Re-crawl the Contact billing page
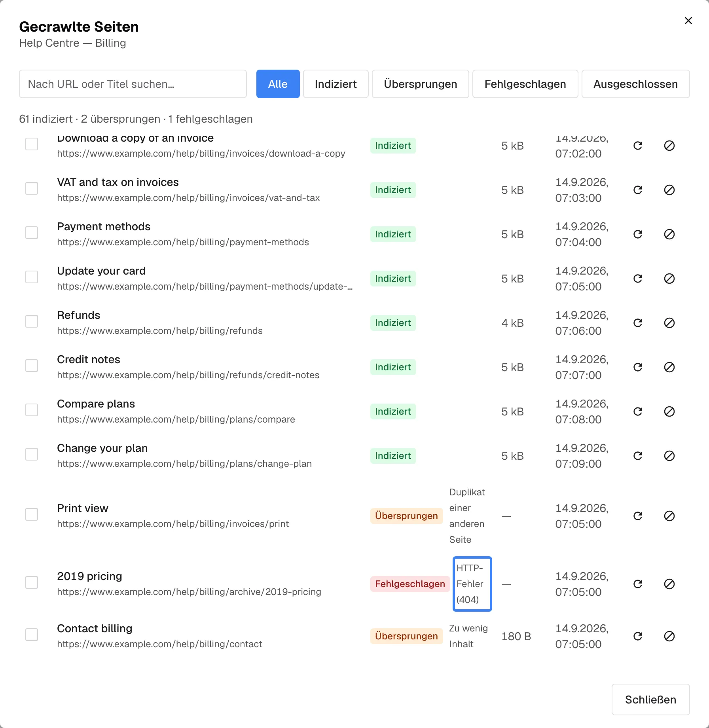 click(x=637, y=636)
